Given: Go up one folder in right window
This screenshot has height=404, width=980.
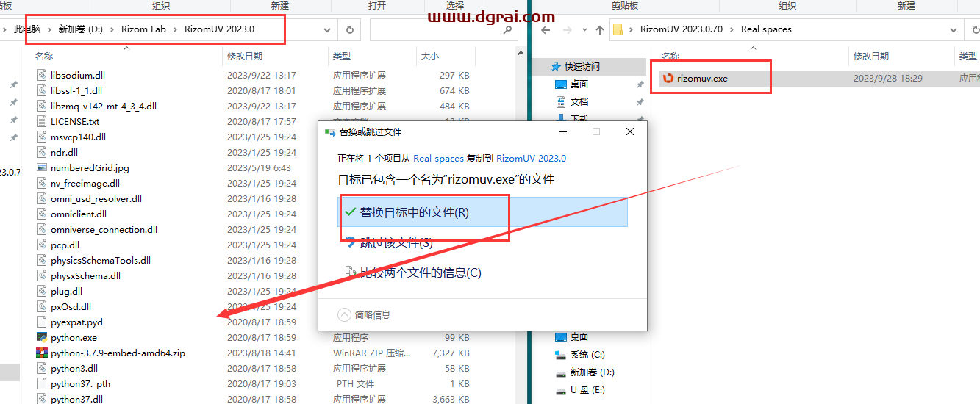Looking at the screenshot, I should [599, 30].
